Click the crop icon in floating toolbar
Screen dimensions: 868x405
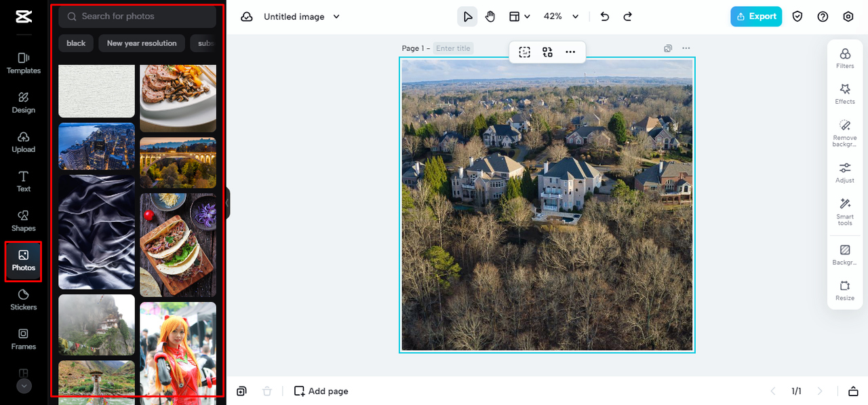(524, 52)
